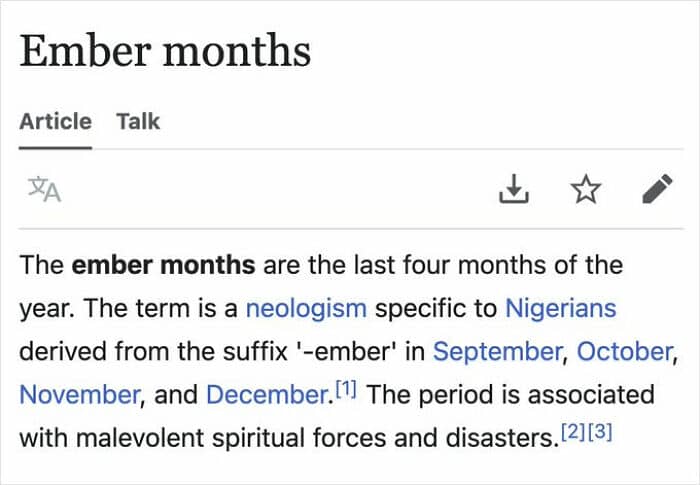Viewport: 700px width, 485px height.
Task: Open footnote reference [2]
Action: click(574, 431)
